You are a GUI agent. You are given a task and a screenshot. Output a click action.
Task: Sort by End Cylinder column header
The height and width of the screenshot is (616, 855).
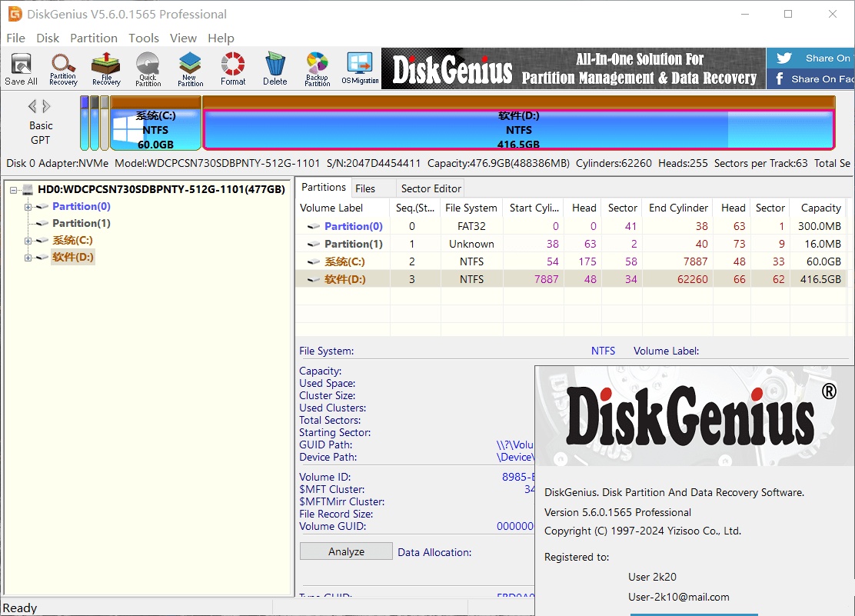pyautogui.click(x=678, y=208)
